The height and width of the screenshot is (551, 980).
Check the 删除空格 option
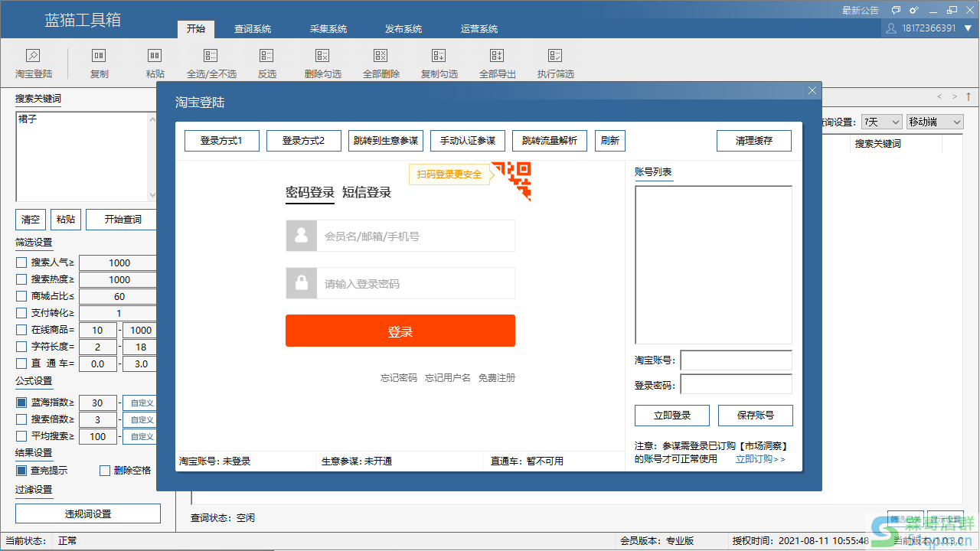[x=105, y=470]
